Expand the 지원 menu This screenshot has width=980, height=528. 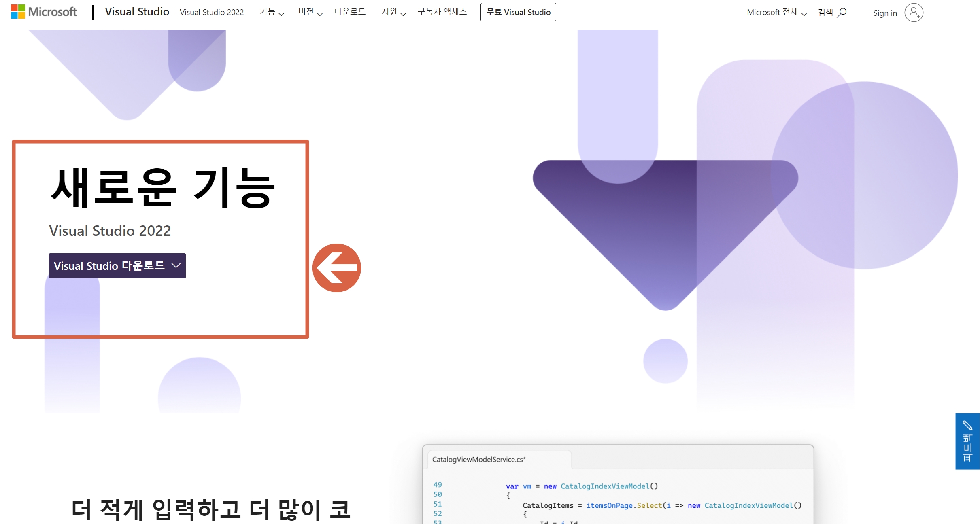(x=393, y=12)
